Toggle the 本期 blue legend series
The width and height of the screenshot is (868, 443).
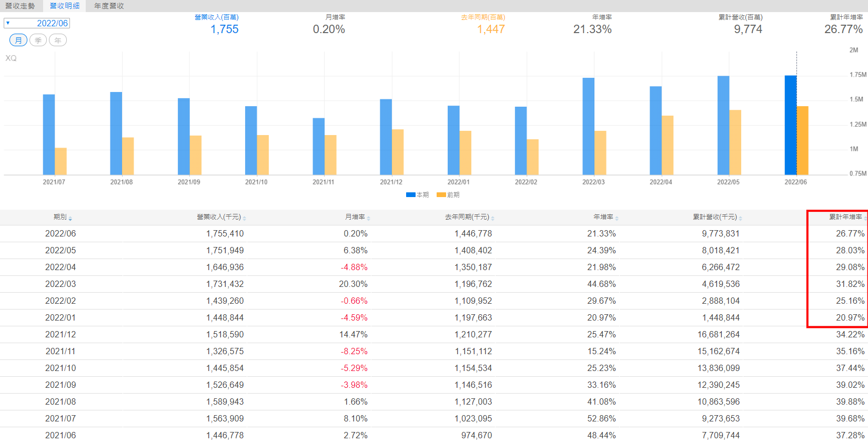(x=417, y=195)
